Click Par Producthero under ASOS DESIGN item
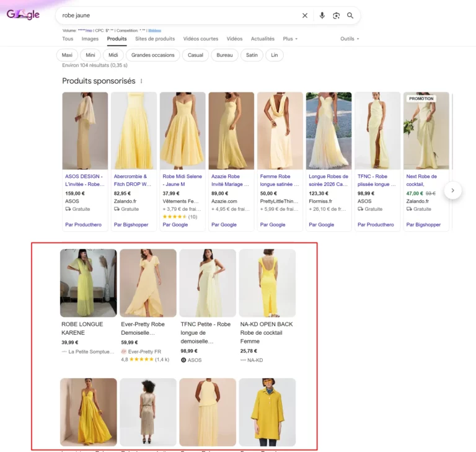This screenshot has height=452, width=476. pyautogui.click(x=84, y=225)
